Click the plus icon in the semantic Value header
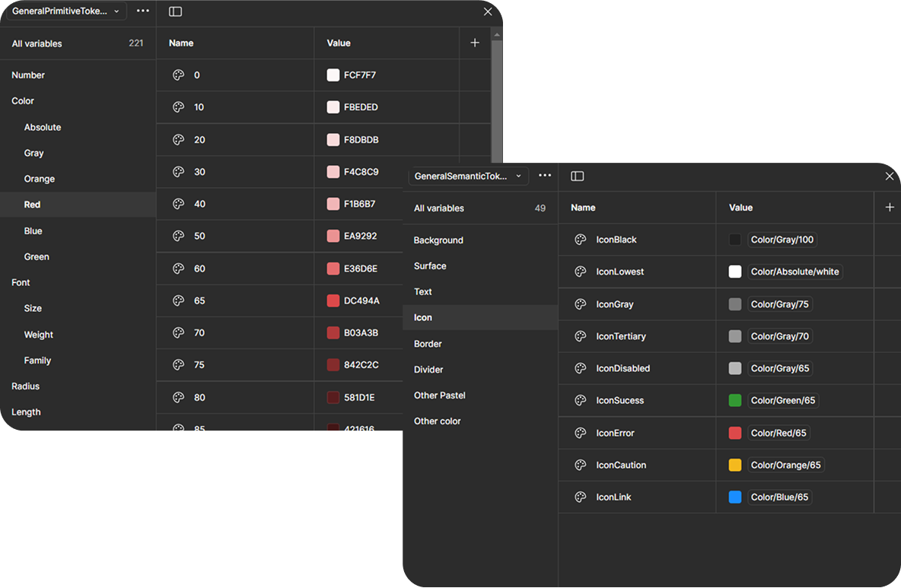Screen dimensions: 901x588 click(890, 208)
